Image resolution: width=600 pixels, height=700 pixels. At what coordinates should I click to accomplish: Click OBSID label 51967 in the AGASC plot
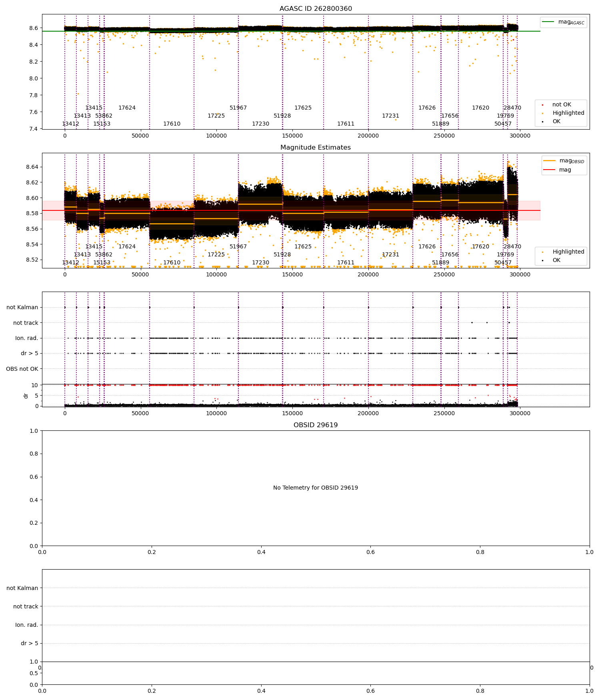coord(238,108)
